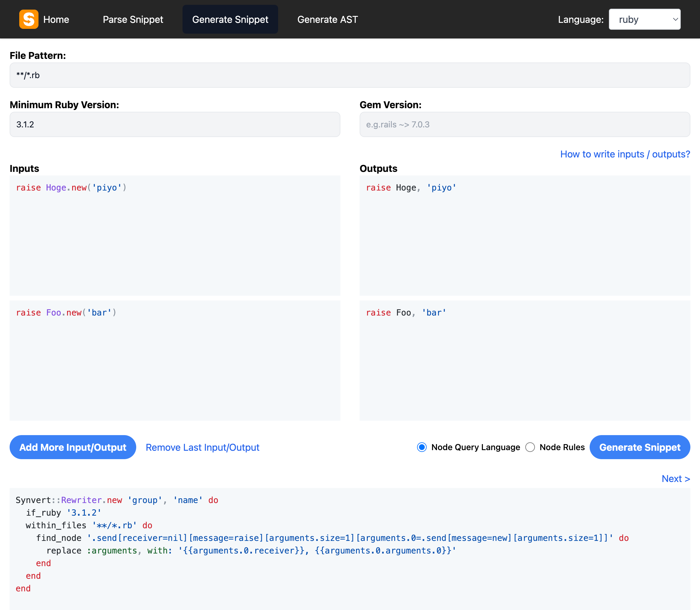This screenshot has width=700, height=610.
Task: Go to Generate AST page
Action: (x=327, y=20)
